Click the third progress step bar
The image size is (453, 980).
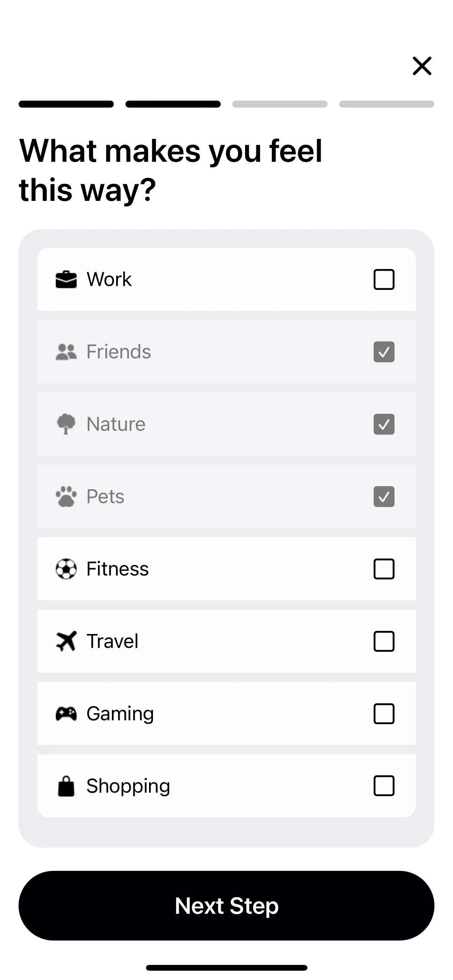(x=280, y=104)
